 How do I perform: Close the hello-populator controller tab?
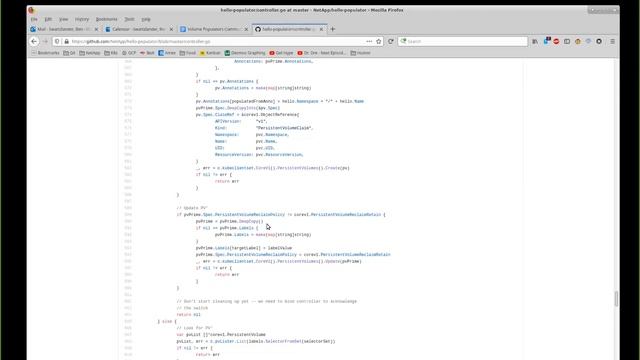coord(321,29)
